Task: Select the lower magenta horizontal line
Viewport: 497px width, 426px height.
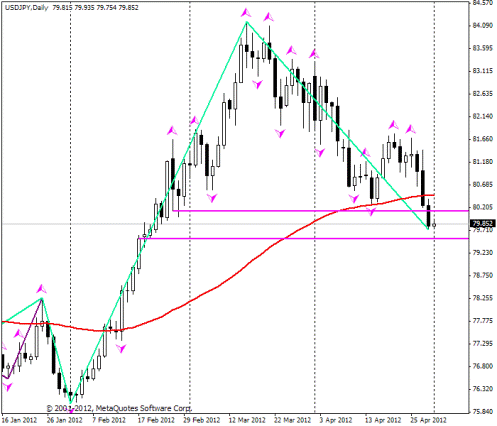Action: (303, 238)
